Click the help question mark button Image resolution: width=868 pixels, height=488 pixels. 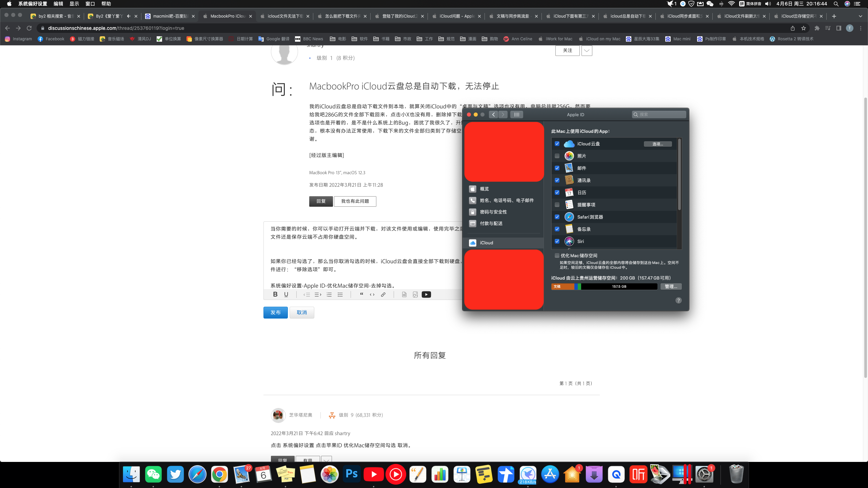678,300
